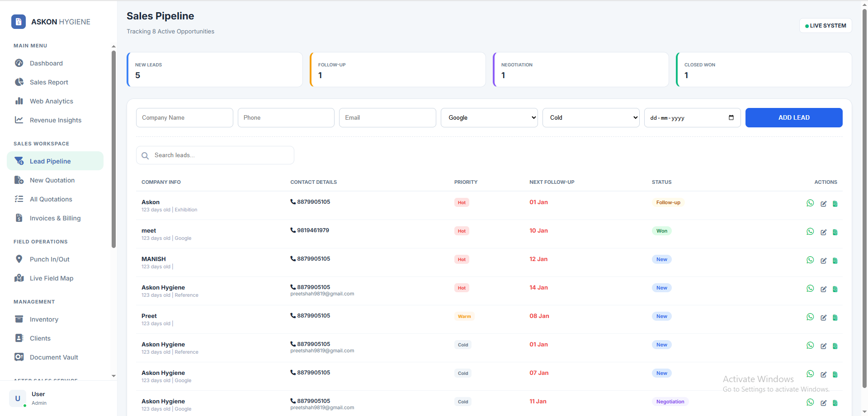The width and height of the screenshot is (868, 416).
Task: Open Live Field Map
Action: 55,278
